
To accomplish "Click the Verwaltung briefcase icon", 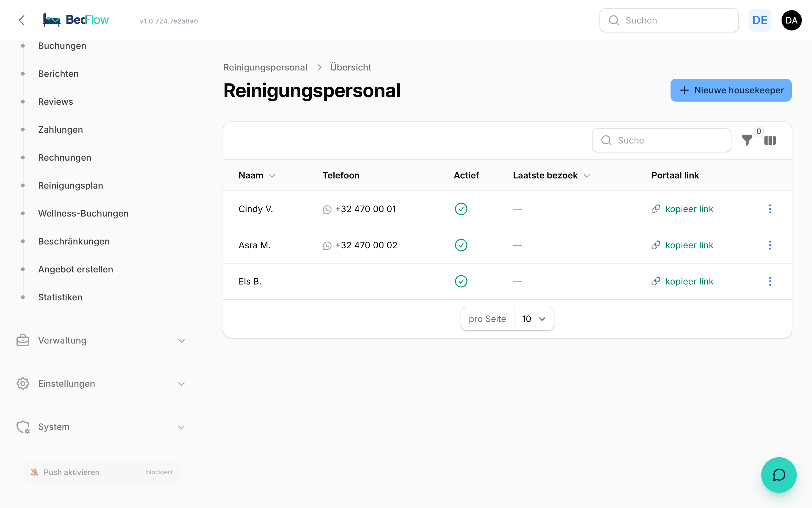I will tap(23, 340).
